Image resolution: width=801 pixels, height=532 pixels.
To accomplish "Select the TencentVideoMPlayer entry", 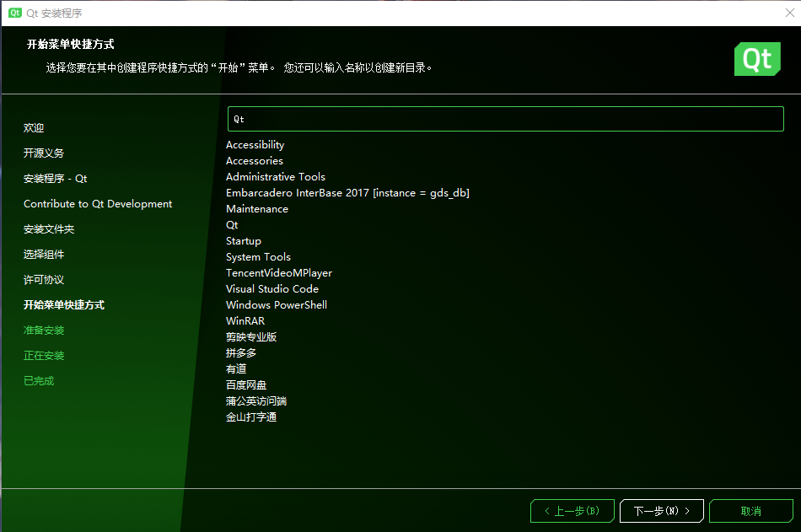I will (279, 273).
